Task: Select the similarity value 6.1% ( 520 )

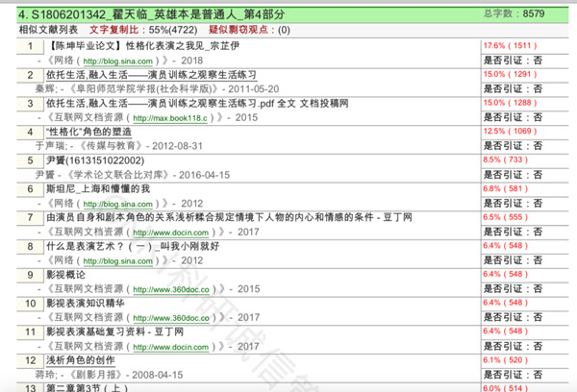Action: pyautogui.click(x=506, y=360)
